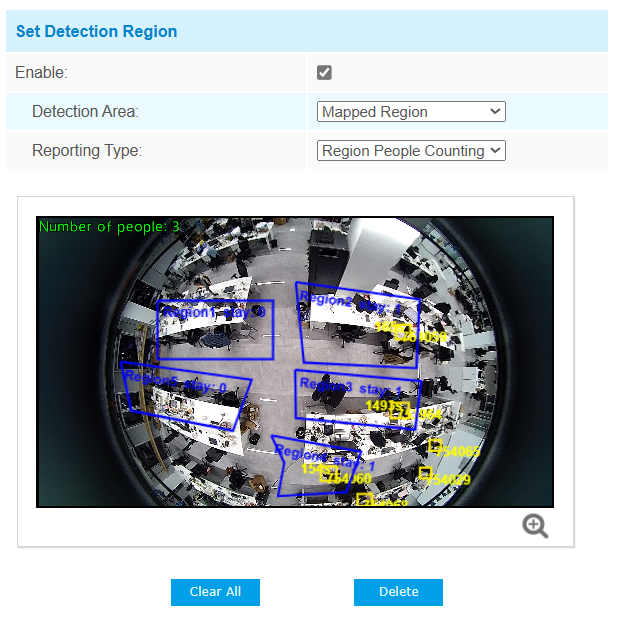Screen dimensions: 617x622
Task: Click the green Number of people text
Action: [x=110, y=227]
